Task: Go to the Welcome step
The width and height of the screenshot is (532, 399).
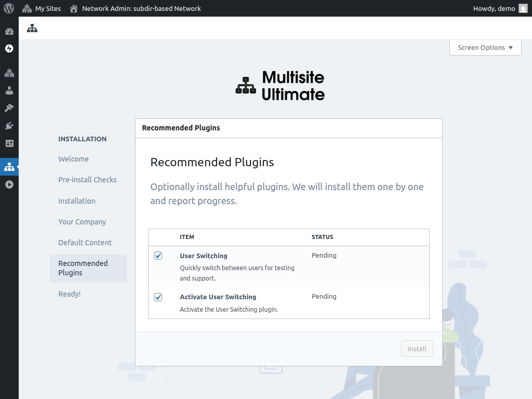Action: coord(73,159)
